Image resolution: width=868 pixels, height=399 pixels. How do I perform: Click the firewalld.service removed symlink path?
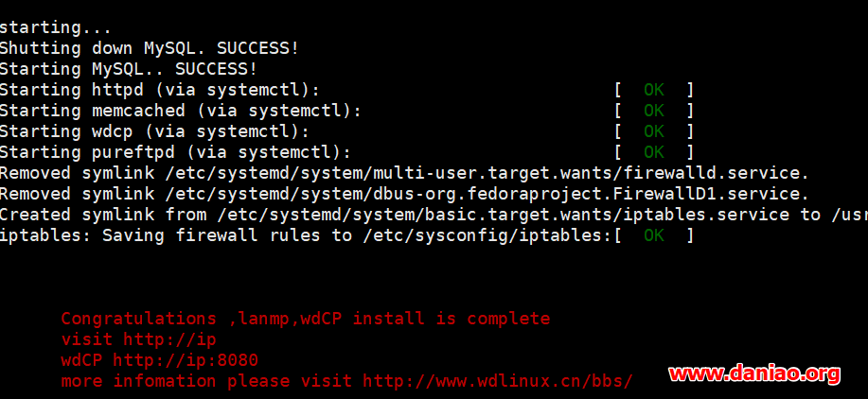[487, 173]
